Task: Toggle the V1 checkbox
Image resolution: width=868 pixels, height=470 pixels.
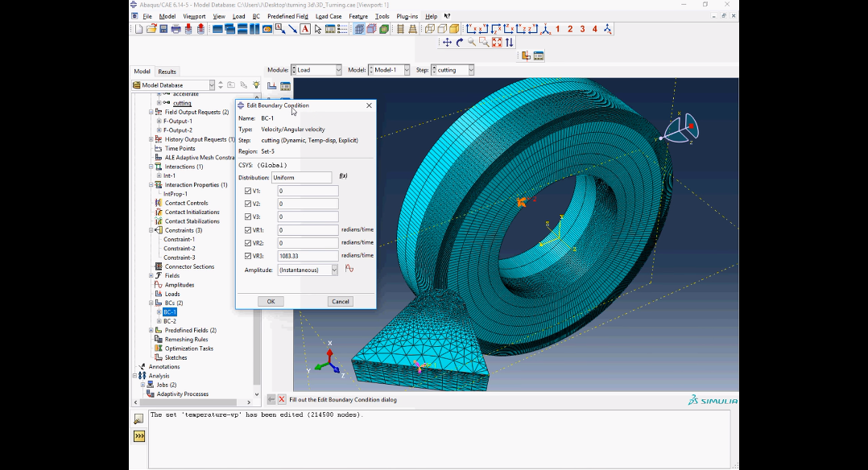Action: (248, 191)
